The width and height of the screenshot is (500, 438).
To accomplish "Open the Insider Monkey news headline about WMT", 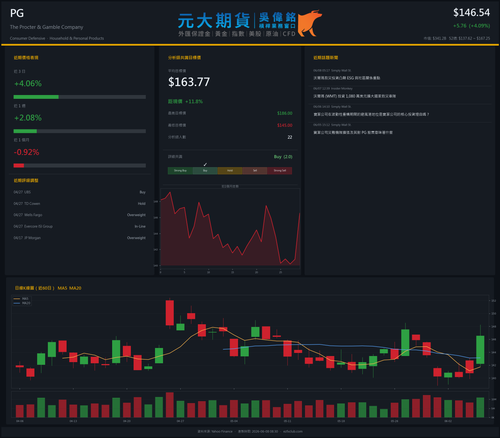I will pyautogui.click(x=354, y=96).
